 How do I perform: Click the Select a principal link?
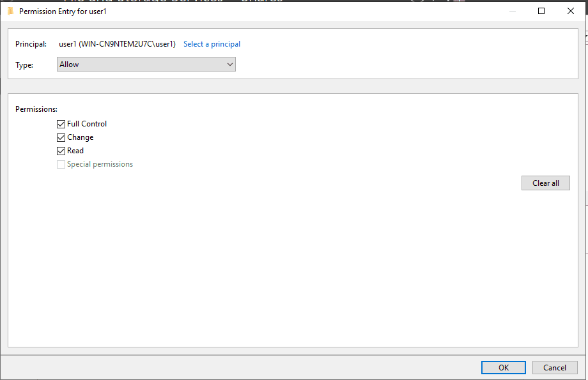click(212, 44)
